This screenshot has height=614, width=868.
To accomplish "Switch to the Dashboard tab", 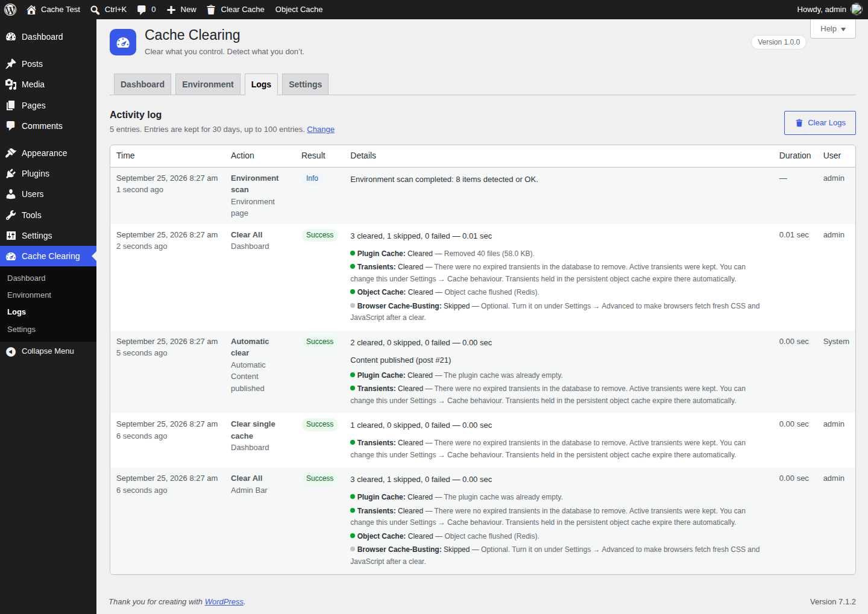I will (143, 84).
